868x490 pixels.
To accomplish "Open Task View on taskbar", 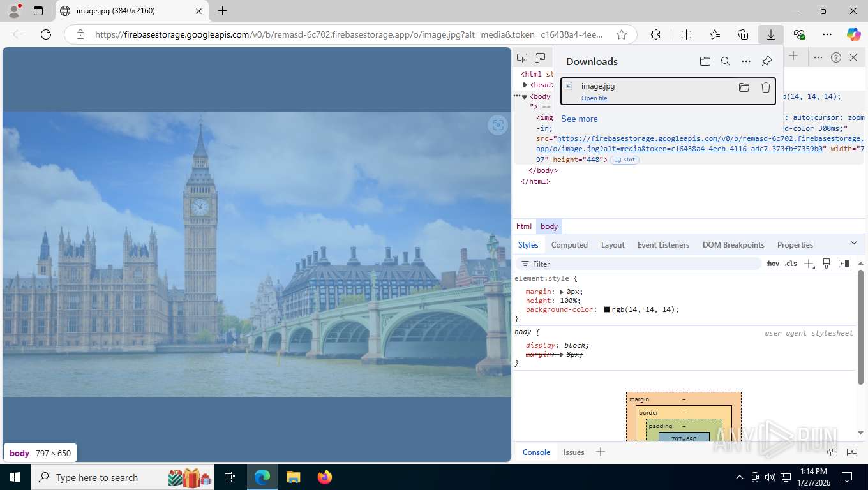I will click(x=230, y=477).
